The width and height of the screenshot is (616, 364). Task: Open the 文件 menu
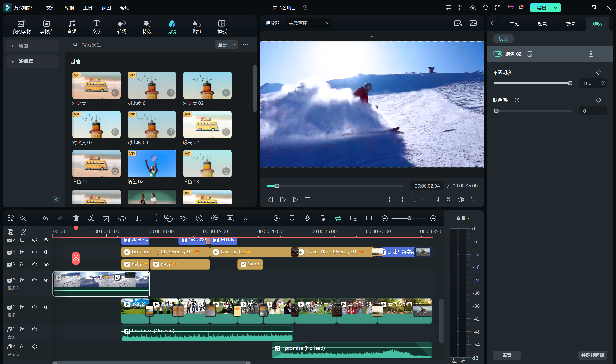coord(51,8)
